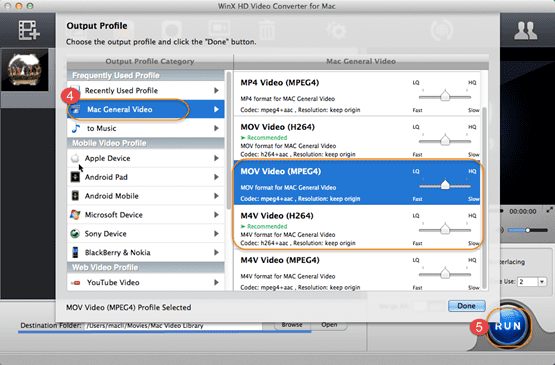Click the Done button

[466, 306]
